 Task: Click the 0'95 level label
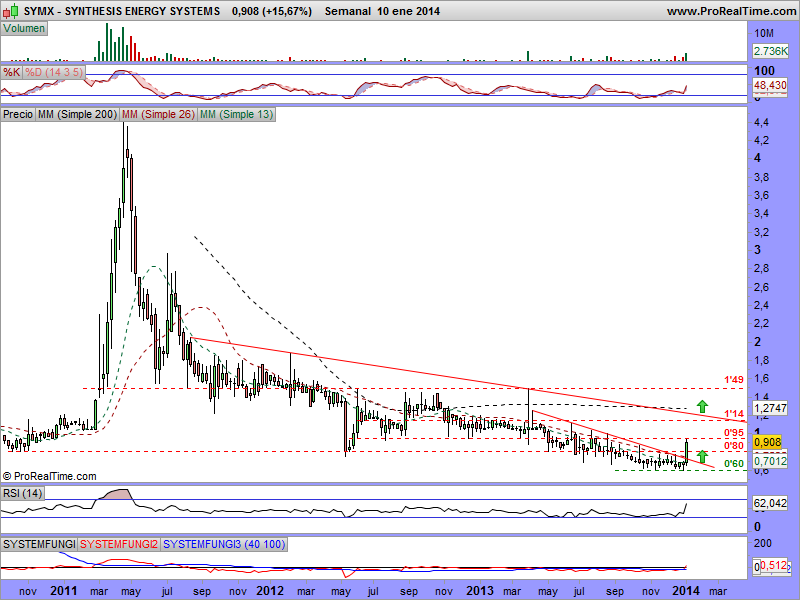click(x=734, y=433)
